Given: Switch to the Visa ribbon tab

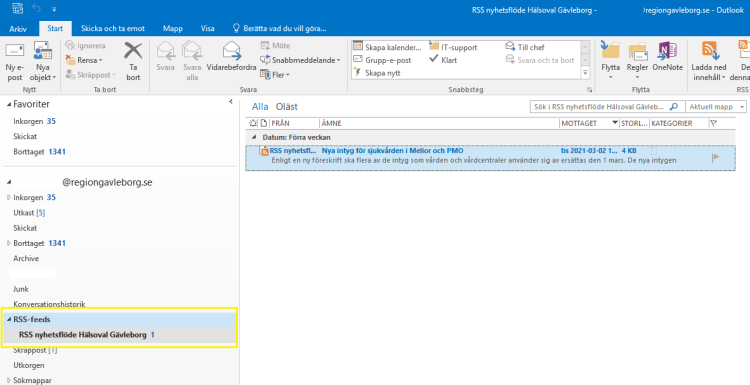Looking at the screenshot, I should pyautogui.click(x=207, y=28).
